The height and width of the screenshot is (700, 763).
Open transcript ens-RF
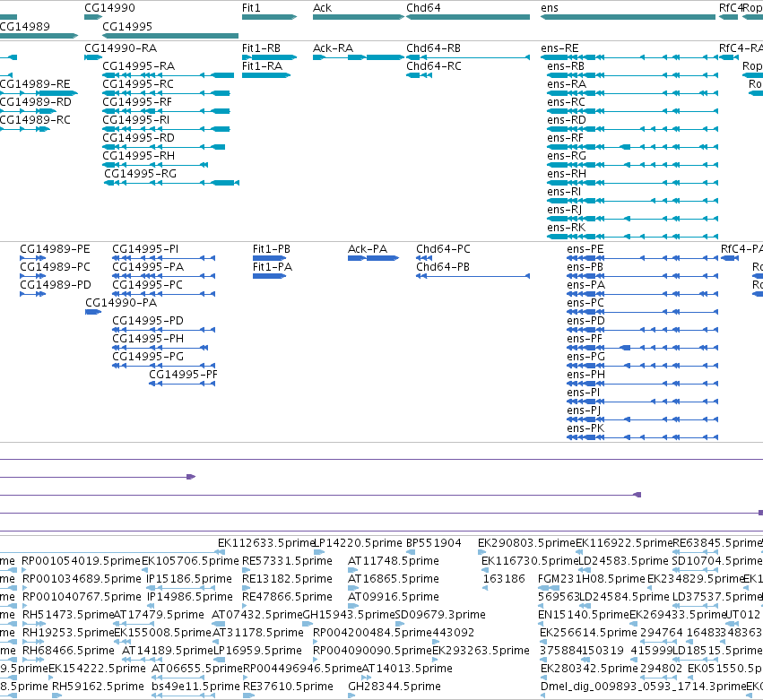tap(565, 138)
